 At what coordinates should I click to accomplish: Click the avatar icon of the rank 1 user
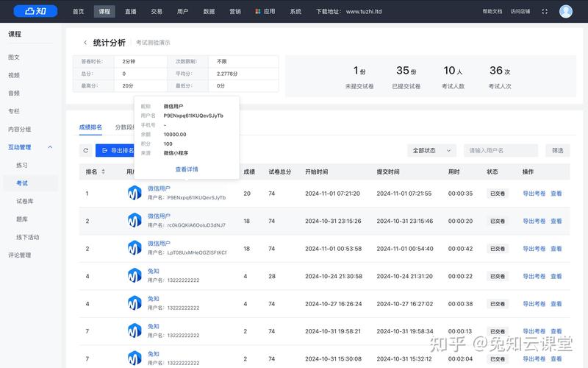[x=135, y=193]
